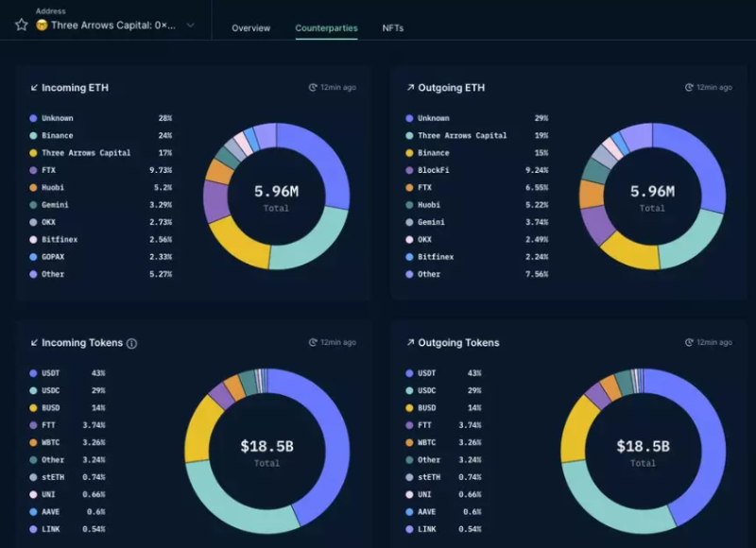Select BlockFi in Outgoing ETH legend
756x548 pixels.
(434, 170)
